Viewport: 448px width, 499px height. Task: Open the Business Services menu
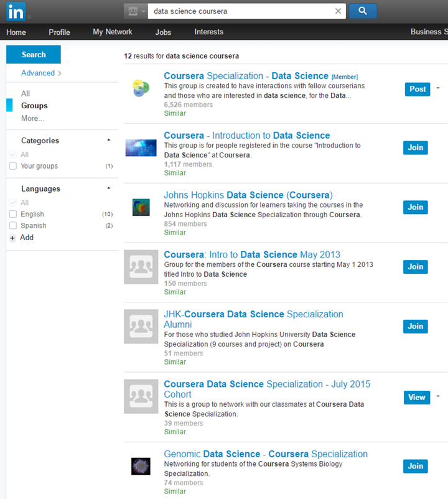click(429, 32)
